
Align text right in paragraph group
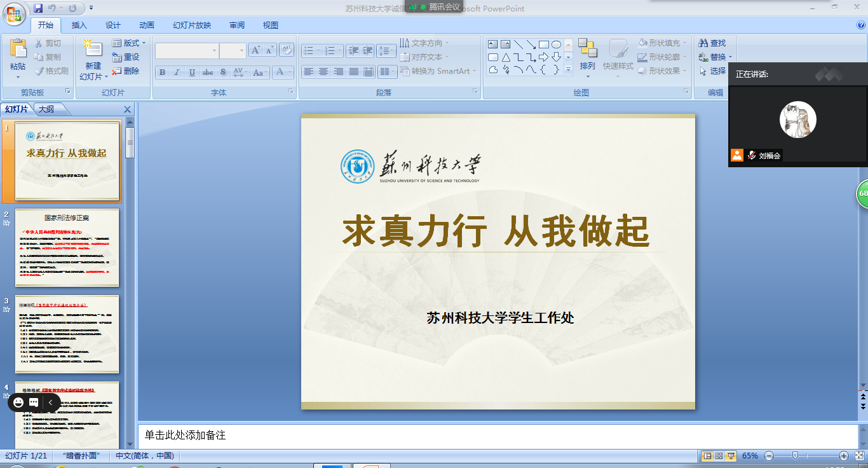338,72
